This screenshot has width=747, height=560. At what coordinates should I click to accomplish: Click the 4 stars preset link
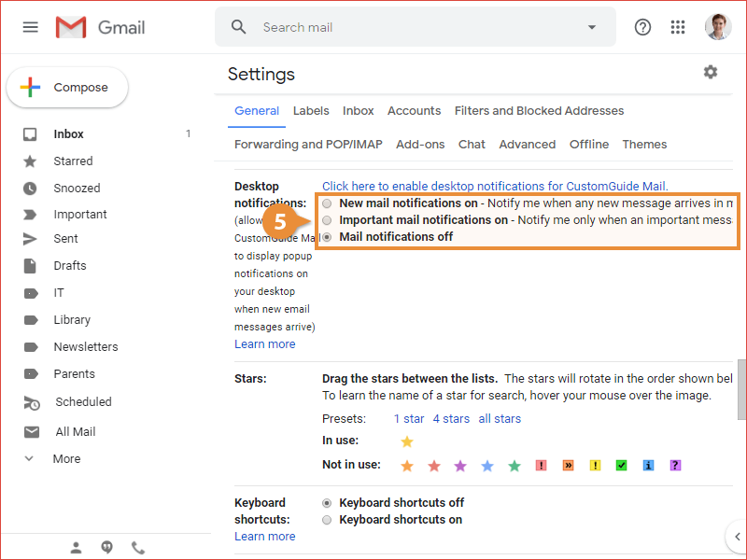451,419
